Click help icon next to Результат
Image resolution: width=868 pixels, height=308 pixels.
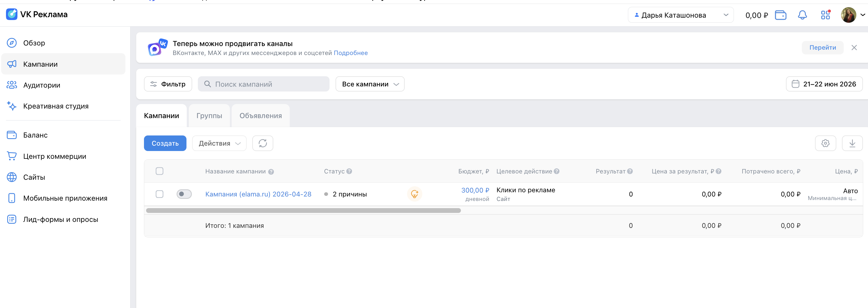coord(630,171)
